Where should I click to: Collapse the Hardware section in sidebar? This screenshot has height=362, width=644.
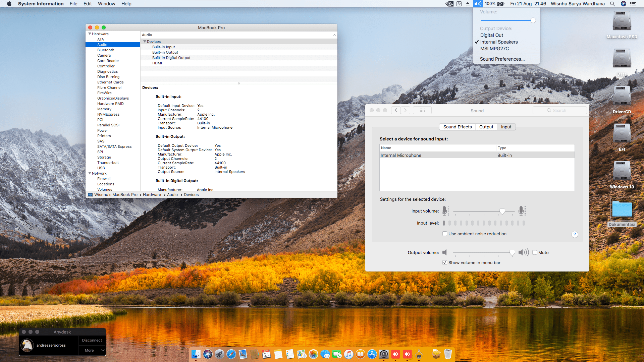click(90, 34)
